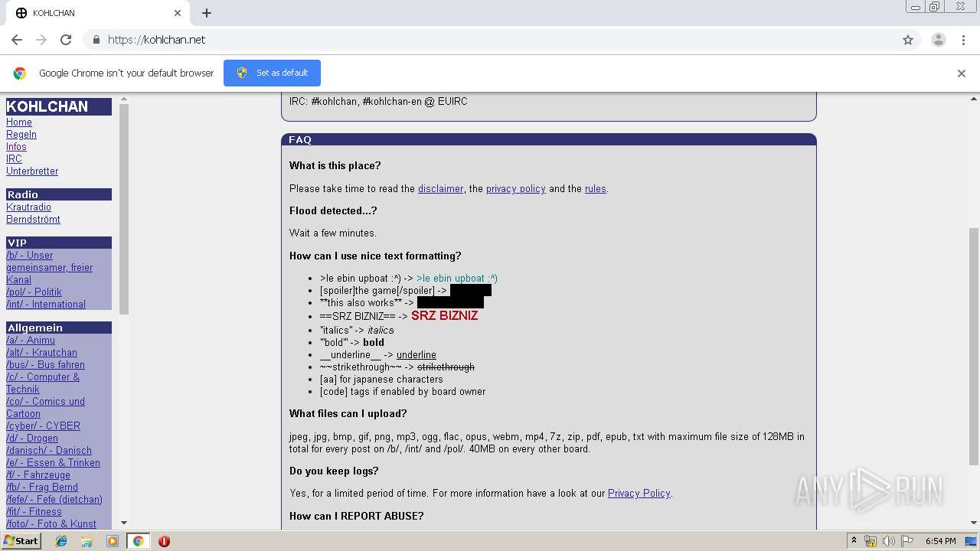980x551 pixels.
Task: Open the disclaimer link in FAQ
Action: click(x=440, y=189)
